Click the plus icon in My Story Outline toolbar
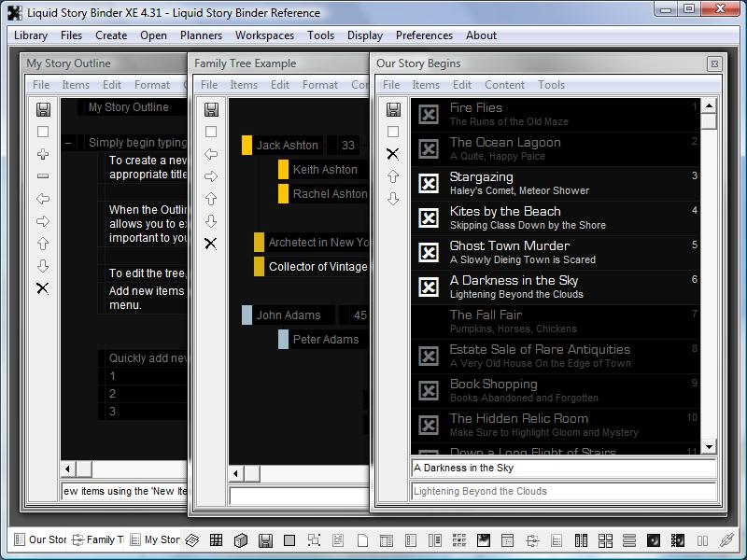The image size is (747, 560). pyautogui.click(x=43, y=154)
